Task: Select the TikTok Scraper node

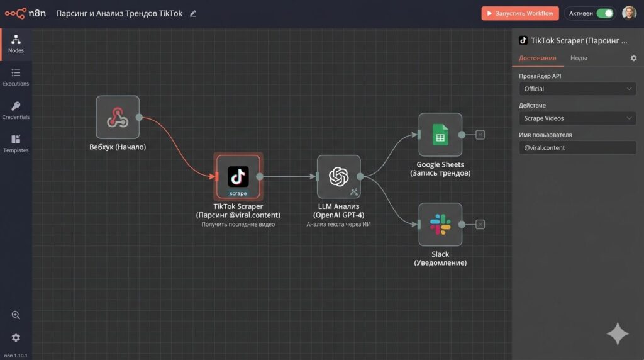Action: pos(238,177)
